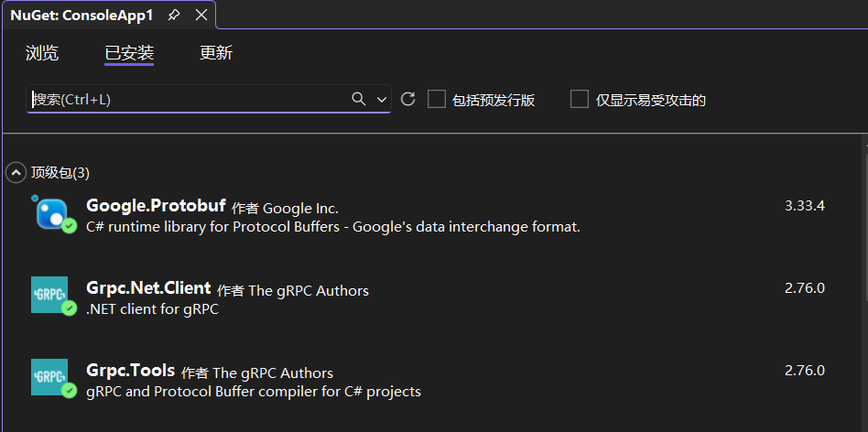The width and height of the screenshot is (868, 432).
Task: Collapse the 顶级包(3) group
Action: 16,172
